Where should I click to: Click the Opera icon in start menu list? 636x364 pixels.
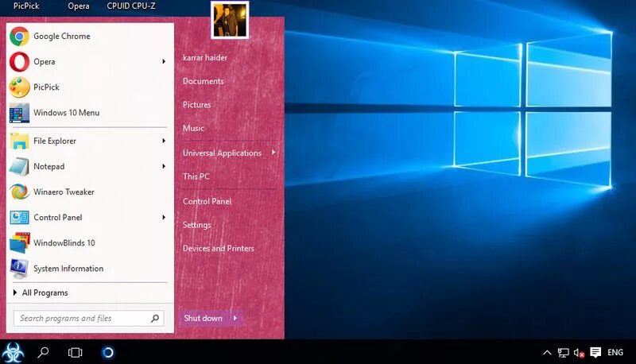point(19,62)
